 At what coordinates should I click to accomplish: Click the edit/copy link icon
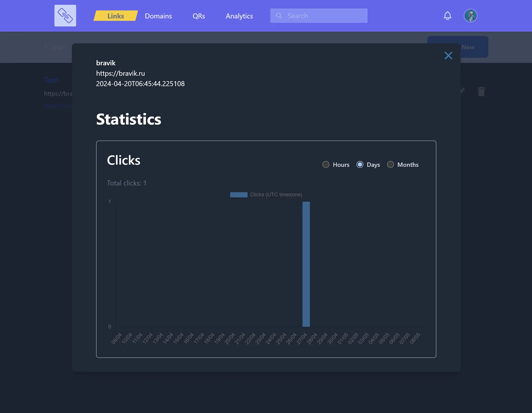tap(461, 91)
